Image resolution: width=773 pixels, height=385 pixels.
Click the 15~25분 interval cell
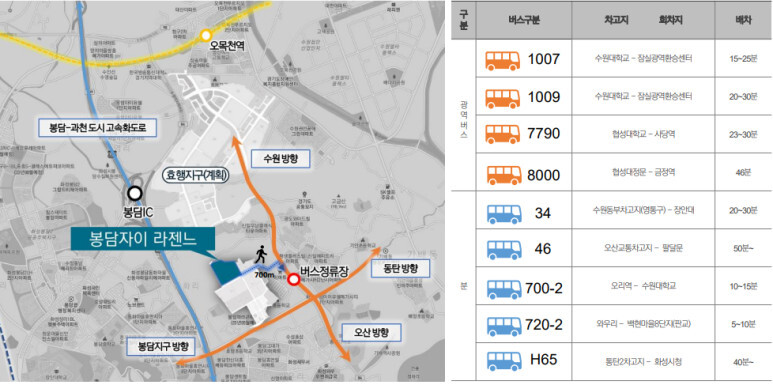pyautogui.click(x=743, y=59)
